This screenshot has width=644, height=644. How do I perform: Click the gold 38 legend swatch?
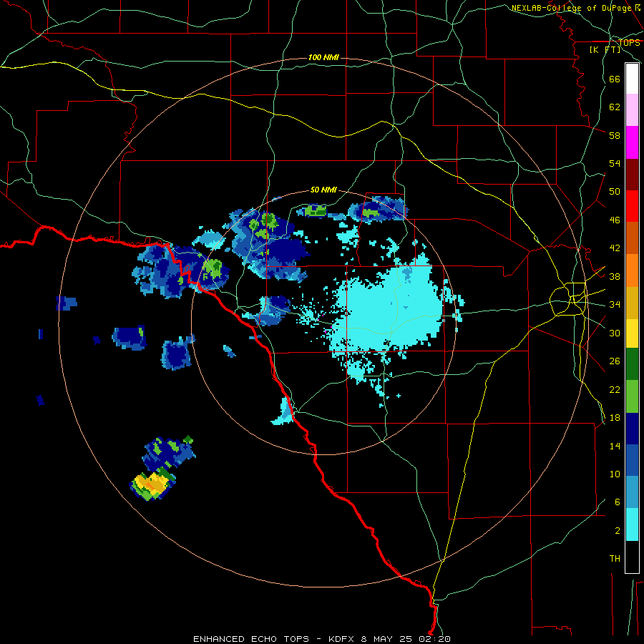632,302
